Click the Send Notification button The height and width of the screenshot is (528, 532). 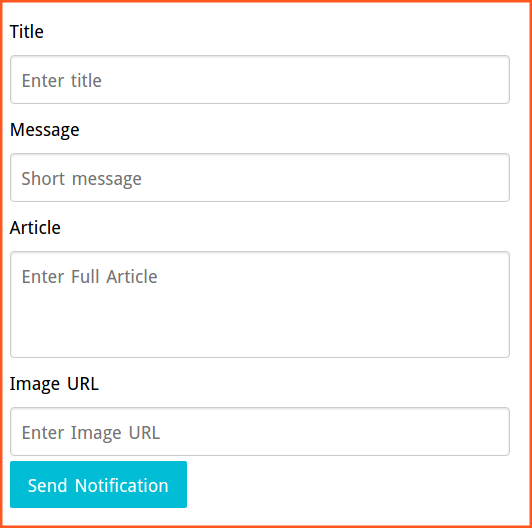98,484
